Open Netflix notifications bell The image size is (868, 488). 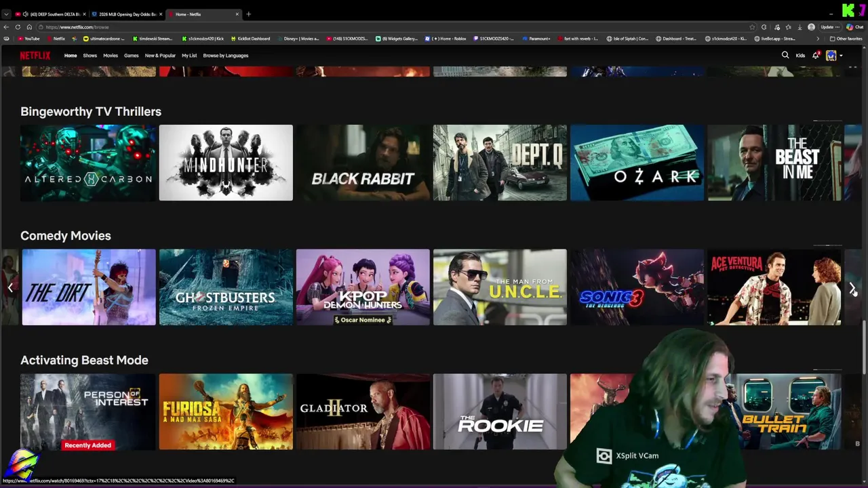point(816,56)
